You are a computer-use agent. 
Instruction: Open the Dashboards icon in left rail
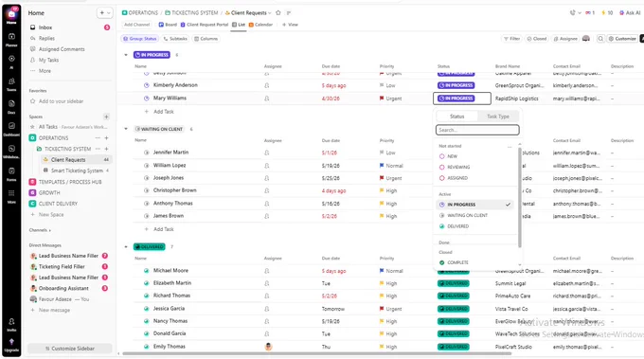pos(11,126)
